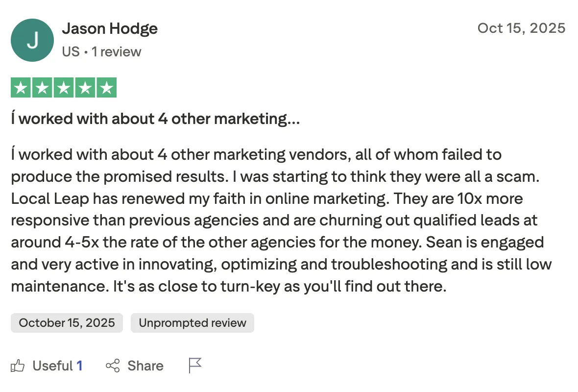
Task: Click the 'Share' text label
Action: pyautogui.click(x=145, y=366)
